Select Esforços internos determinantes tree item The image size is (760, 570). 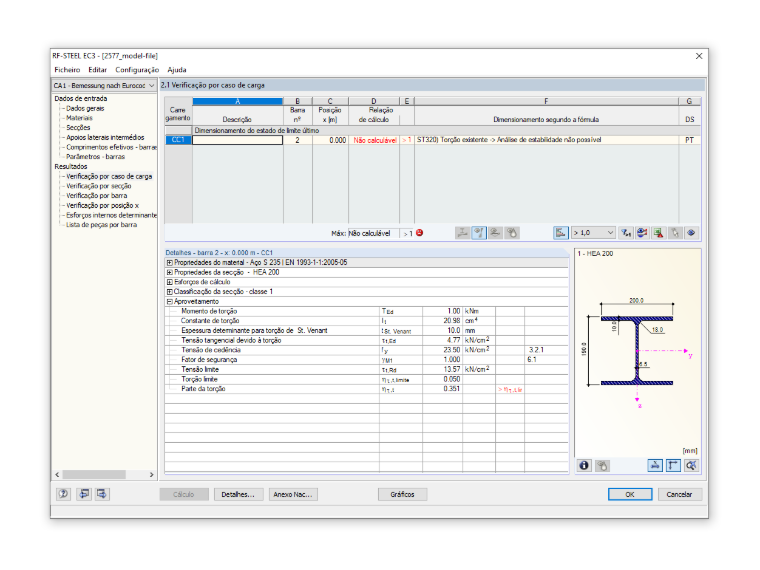point(111,215)
